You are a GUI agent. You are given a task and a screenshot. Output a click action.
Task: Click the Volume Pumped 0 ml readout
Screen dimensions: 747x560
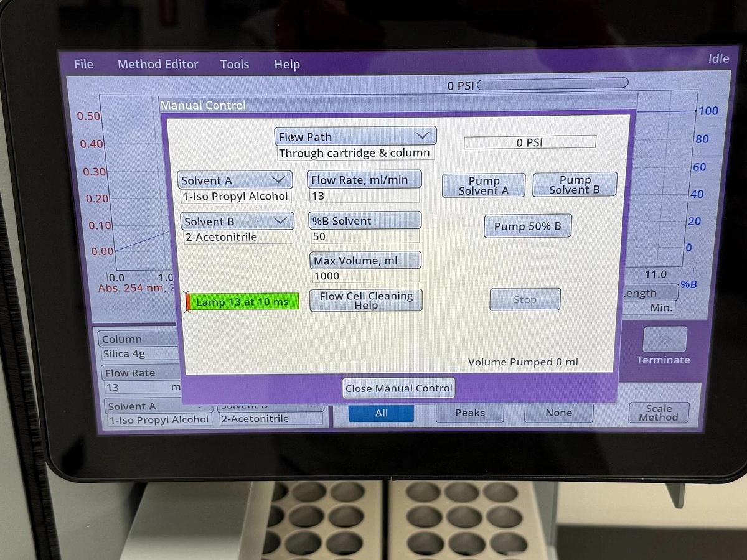(x=523, y=362)
